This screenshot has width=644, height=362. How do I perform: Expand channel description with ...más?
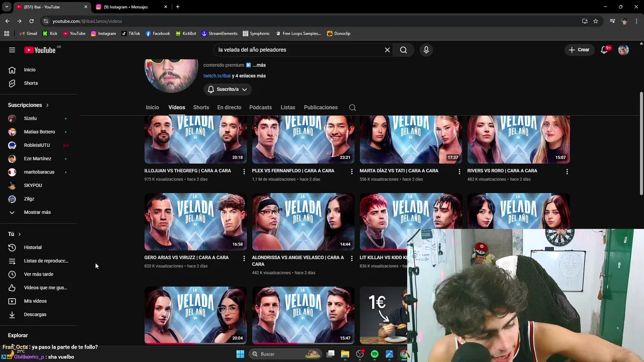(x=259, y=65)
